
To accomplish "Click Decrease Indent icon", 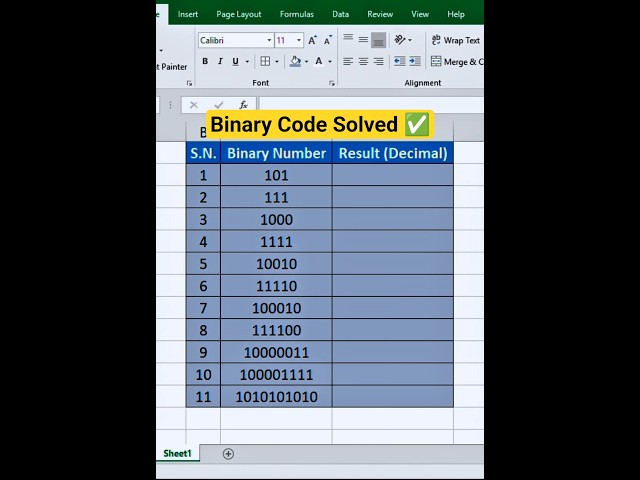I will click(400, 61).
